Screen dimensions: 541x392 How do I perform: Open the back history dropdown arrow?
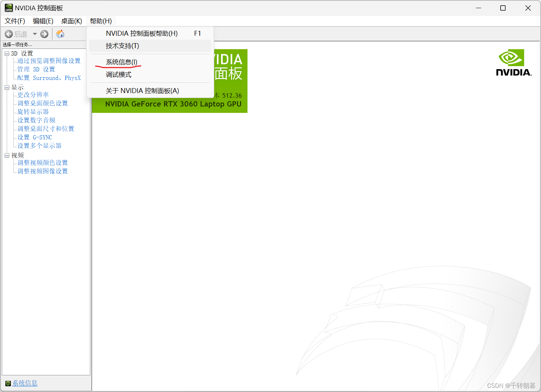pyautogui.click(x=35, y=34)
